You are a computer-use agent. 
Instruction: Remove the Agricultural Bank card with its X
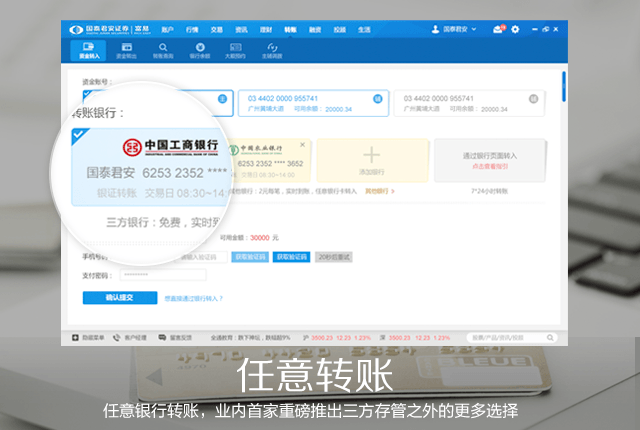(302, 144)
